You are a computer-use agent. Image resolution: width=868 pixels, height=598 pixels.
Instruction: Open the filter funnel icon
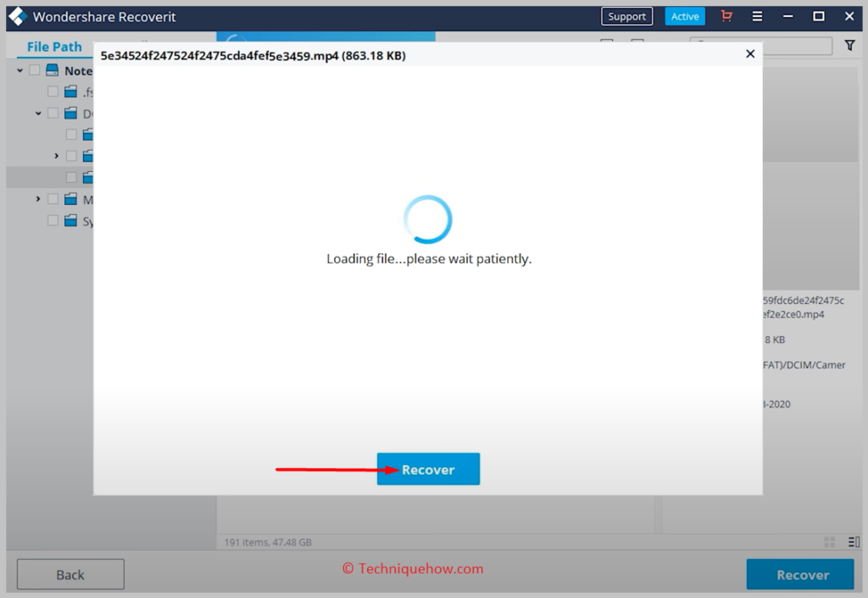tap(849, 46)
